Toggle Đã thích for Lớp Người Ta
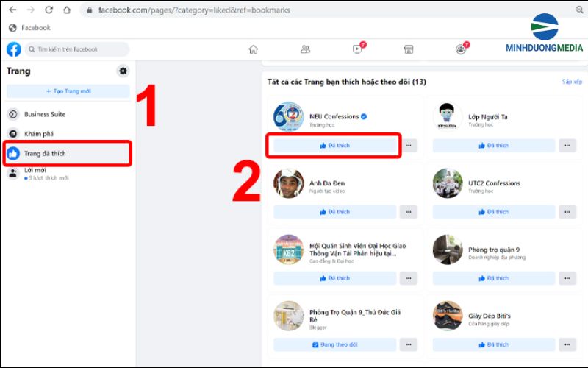The height and width of the screenshot is (368, 588). 493,145
